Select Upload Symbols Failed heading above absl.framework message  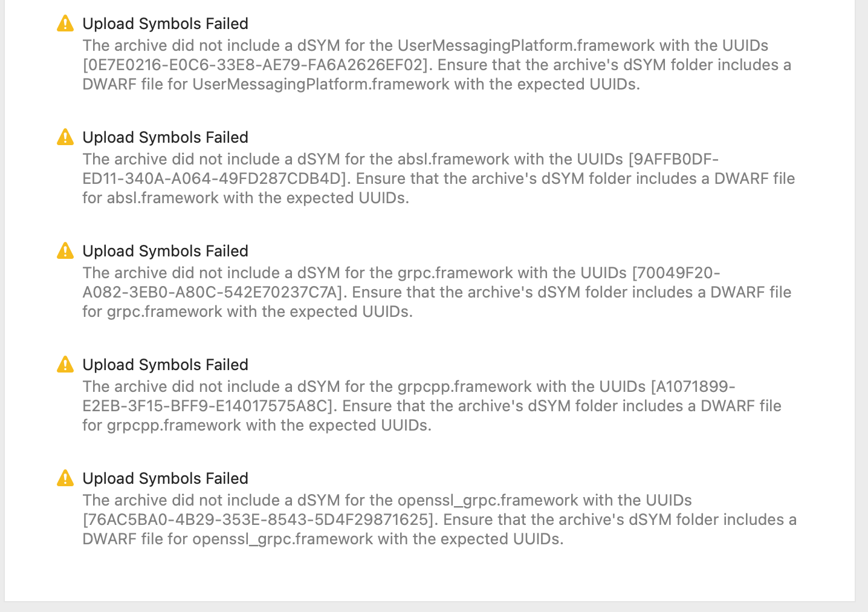[166, 137]
